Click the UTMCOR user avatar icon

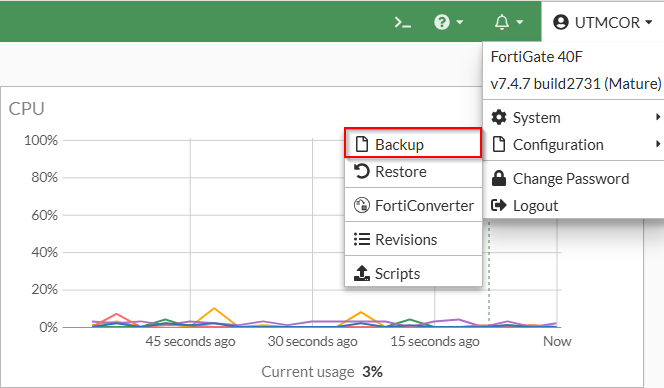click(x=561, y=22)
